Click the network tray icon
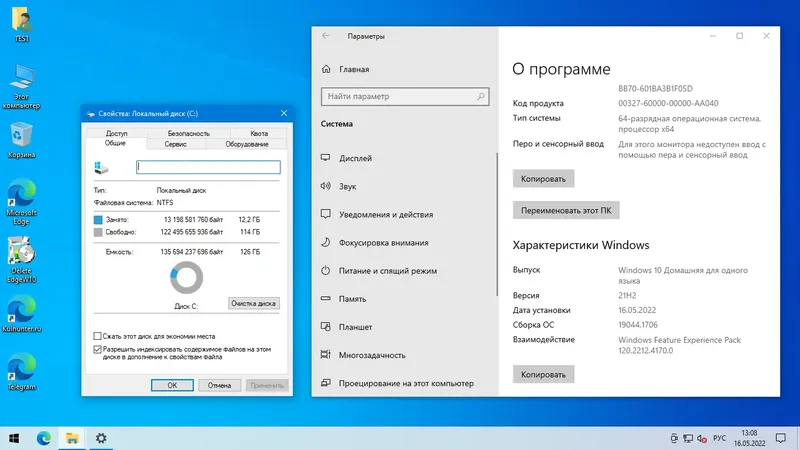Viewport: 800px width, 450px height. point(688,439)
